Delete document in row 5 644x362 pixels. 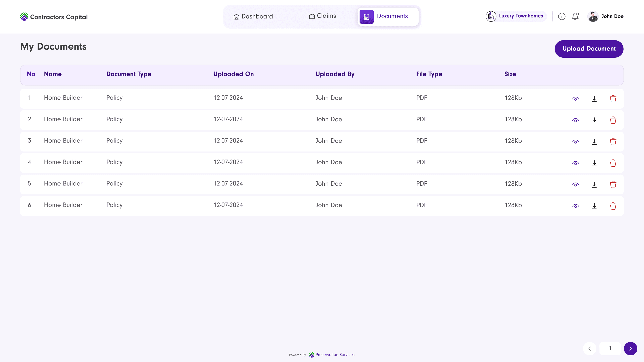[613, 185]
